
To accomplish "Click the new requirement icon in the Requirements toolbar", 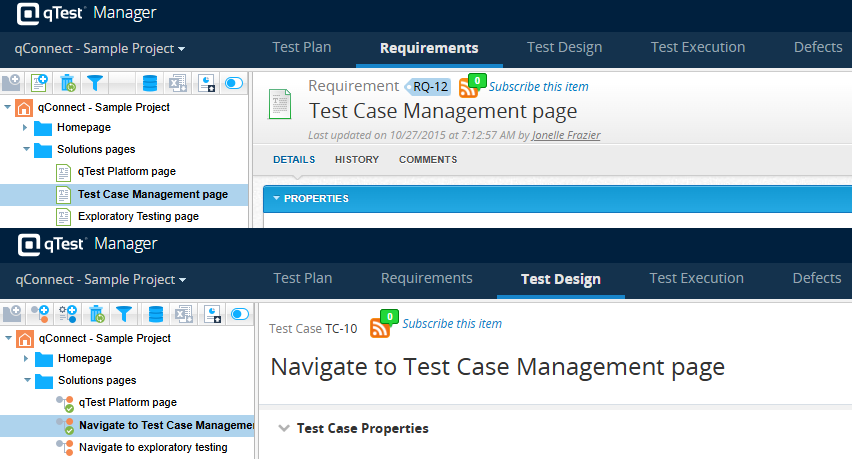I will (x=40, y=83).
